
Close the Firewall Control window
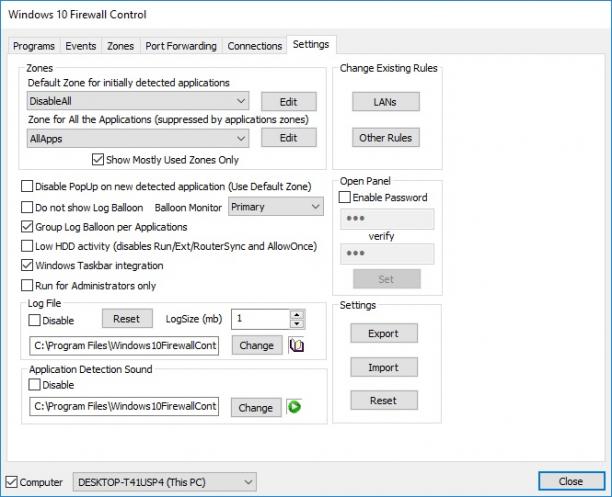point(571,481)
